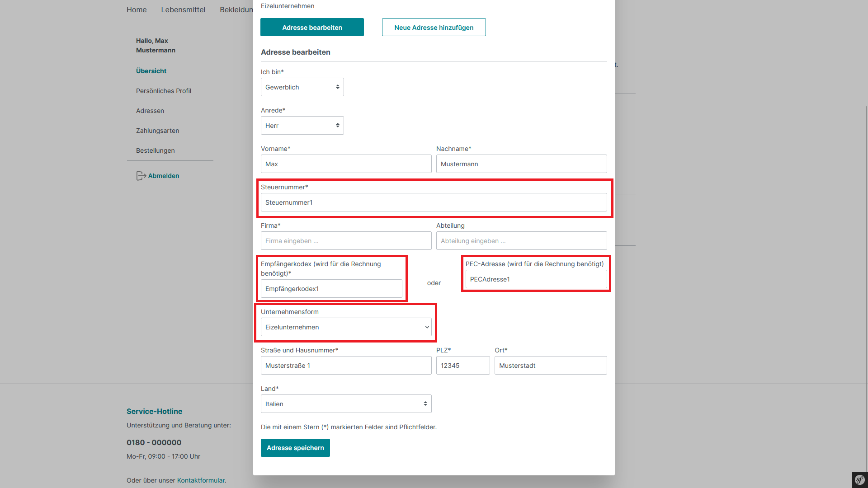This screenshot has height=488, width=868.
Task: Focus the Nachname field with Mustermann
Action: coord(521,164)
